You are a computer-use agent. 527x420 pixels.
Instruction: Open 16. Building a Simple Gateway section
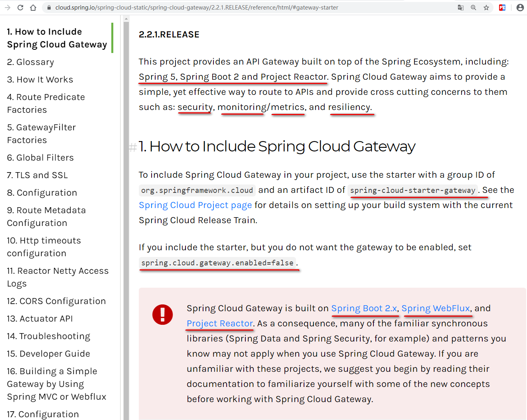click(x=57, y=384)
